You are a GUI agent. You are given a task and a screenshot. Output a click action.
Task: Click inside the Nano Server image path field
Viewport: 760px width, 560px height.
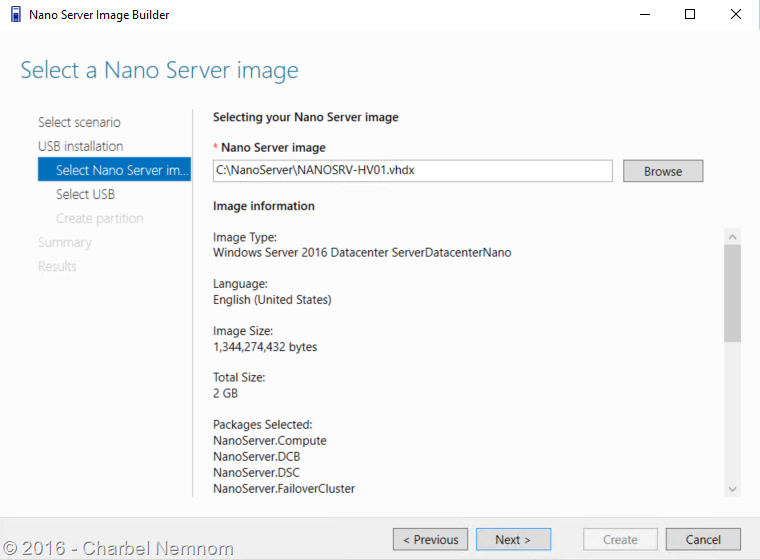(x=412, y=171)
